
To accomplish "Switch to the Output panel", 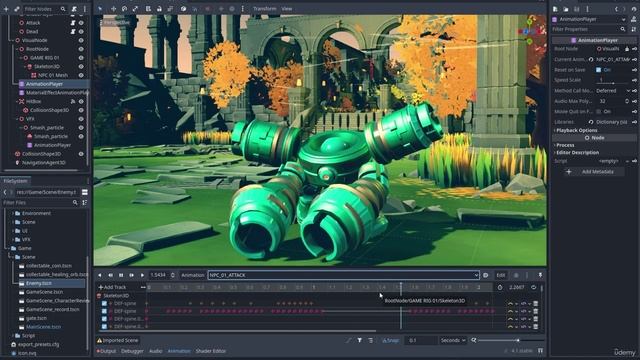I will coord(107,351).
